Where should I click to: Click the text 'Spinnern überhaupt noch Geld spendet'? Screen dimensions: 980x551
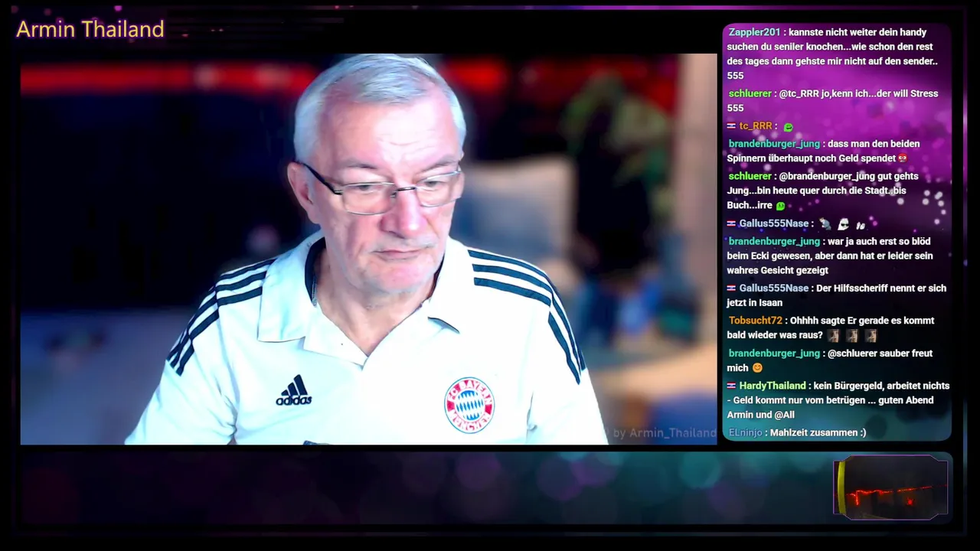click(811, 158)
